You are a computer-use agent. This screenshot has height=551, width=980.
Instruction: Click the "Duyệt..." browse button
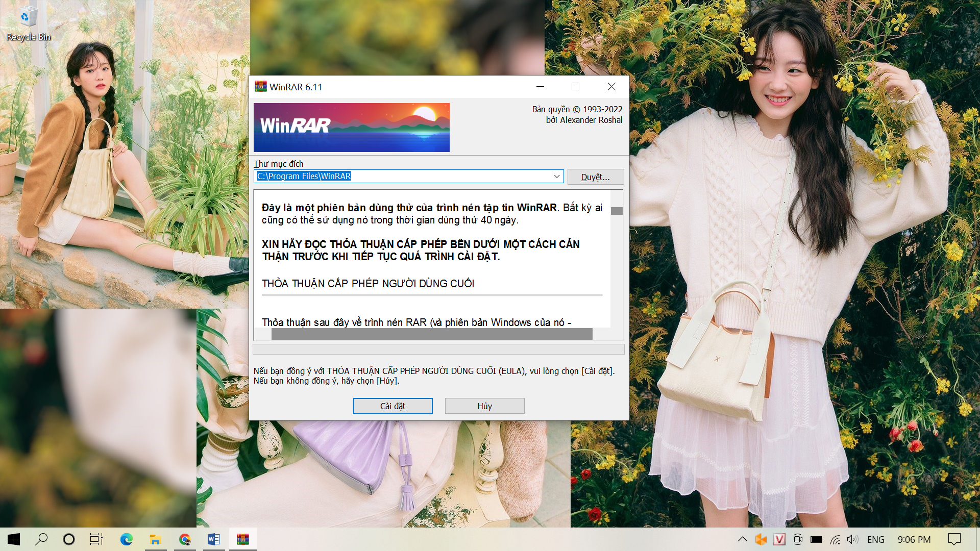tap(595, 177)
